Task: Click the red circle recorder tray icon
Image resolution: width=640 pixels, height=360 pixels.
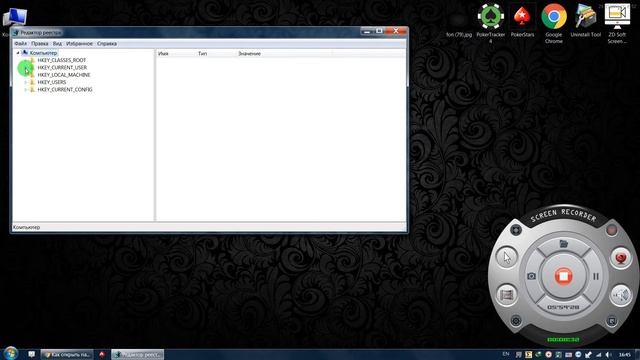Action: [x=549, y=355]
